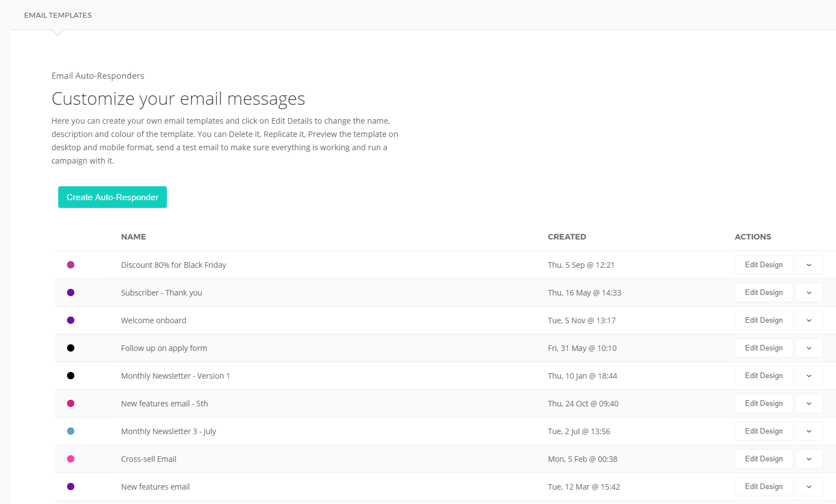Viewport: 836px width, 504px height.
Task: Select the template named New features email
Action: [155, 486]
